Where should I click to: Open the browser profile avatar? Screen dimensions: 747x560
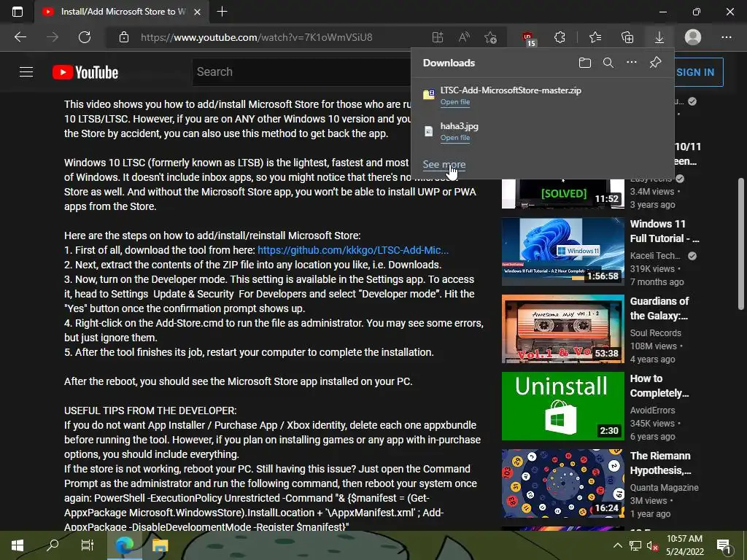click(693, 37)
